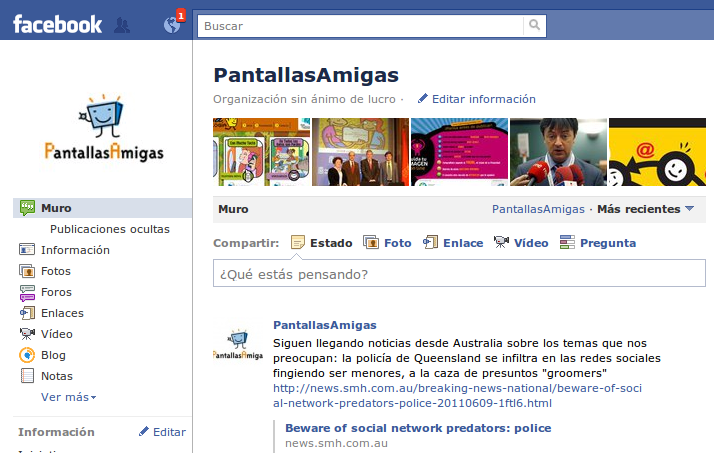Select Muro in the left navigation

(x=102, y=208)
